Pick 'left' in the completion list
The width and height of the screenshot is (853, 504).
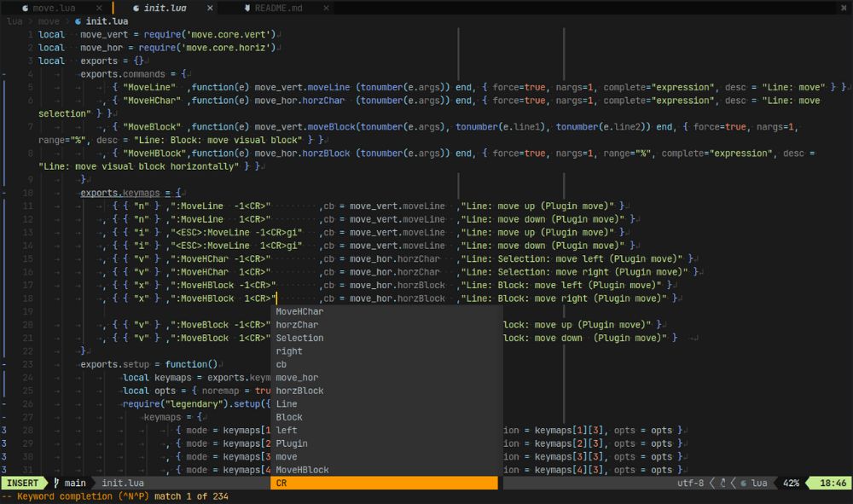(x=386, y=430)
